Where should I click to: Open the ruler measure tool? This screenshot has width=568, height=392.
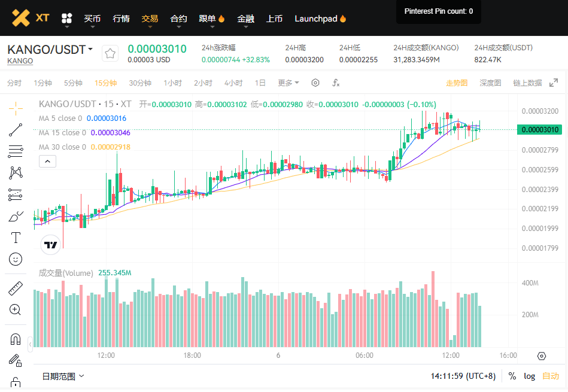[16, 288]
